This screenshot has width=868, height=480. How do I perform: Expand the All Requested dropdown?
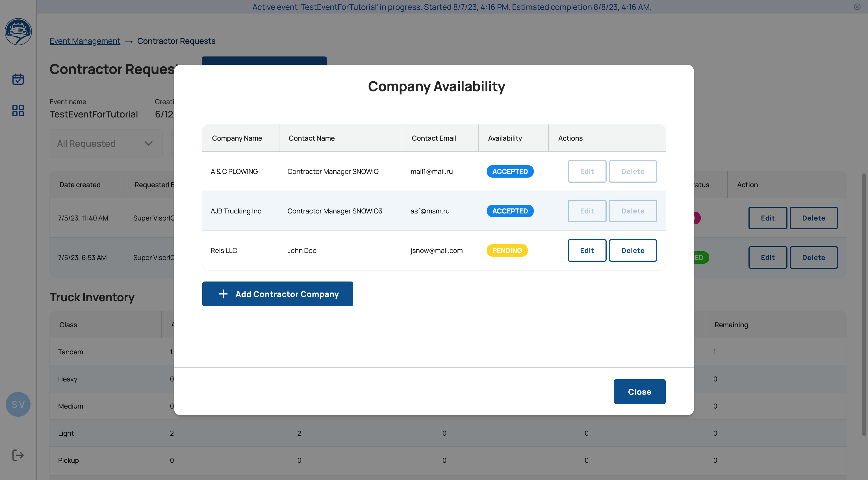pyautogui.click(x=106, y=143)
